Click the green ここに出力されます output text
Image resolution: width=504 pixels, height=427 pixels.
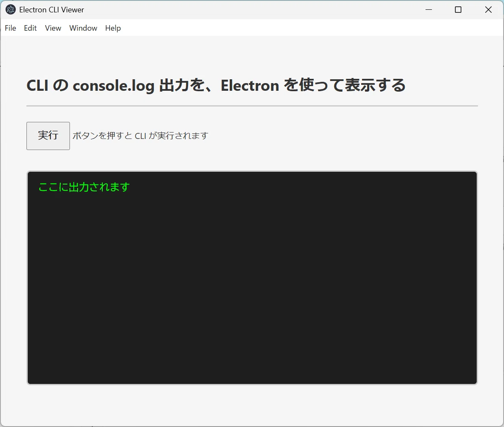pyautogui.click(x=84, y=187)
